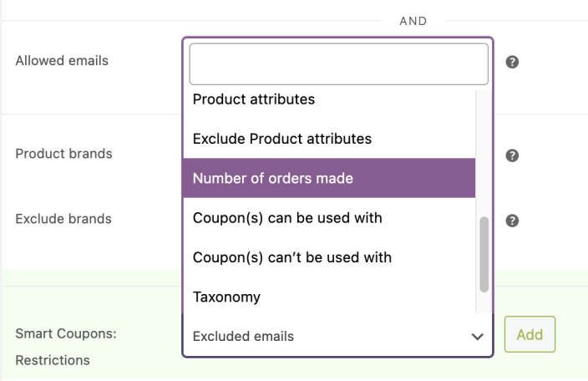Click the dropdown list scrollbar thumb
The height and width of the screenshot is (381, 588).
484,254
